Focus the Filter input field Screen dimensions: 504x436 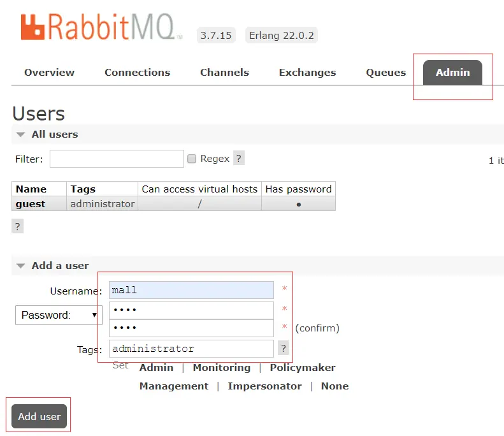tap(117, 159)
